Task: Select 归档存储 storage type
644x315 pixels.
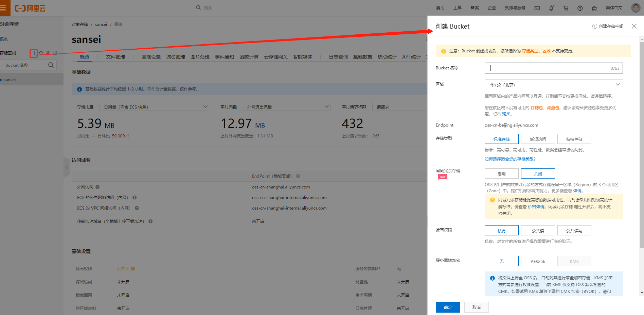Action: [x=574, y=139]
